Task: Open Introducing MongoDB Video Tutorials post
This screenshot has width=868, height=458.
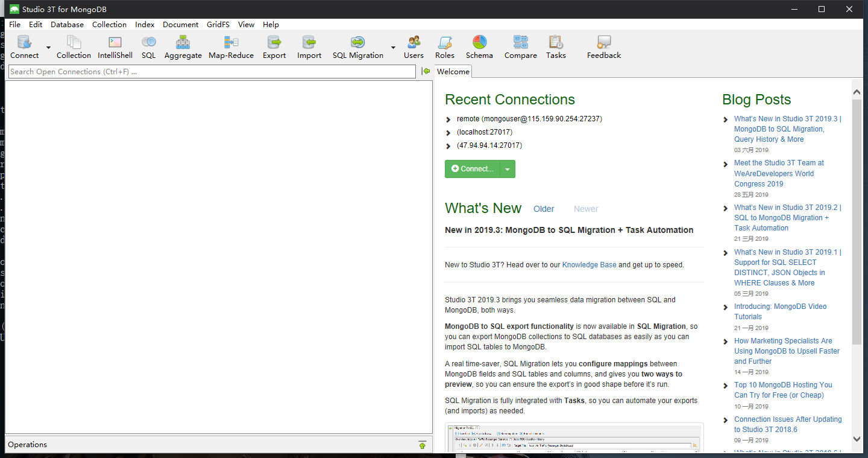Action: point(780,311)
